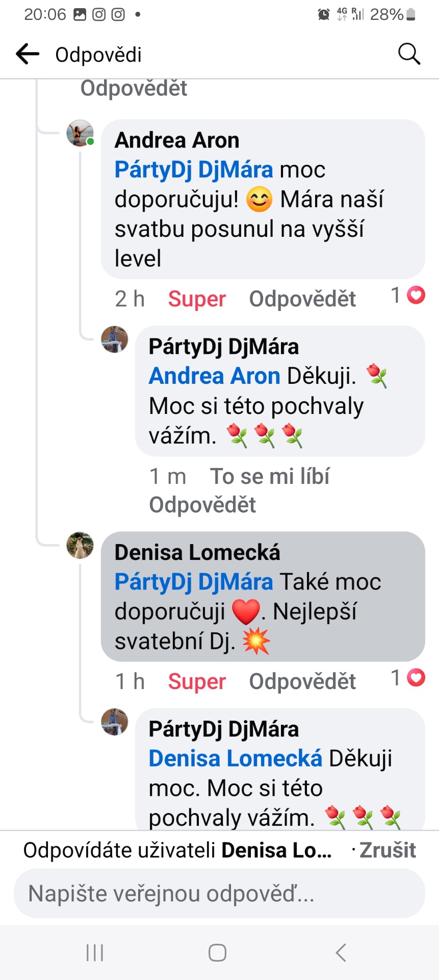Open search with magnifier icon
Screen dimensions: 439x980
[408, 54]
